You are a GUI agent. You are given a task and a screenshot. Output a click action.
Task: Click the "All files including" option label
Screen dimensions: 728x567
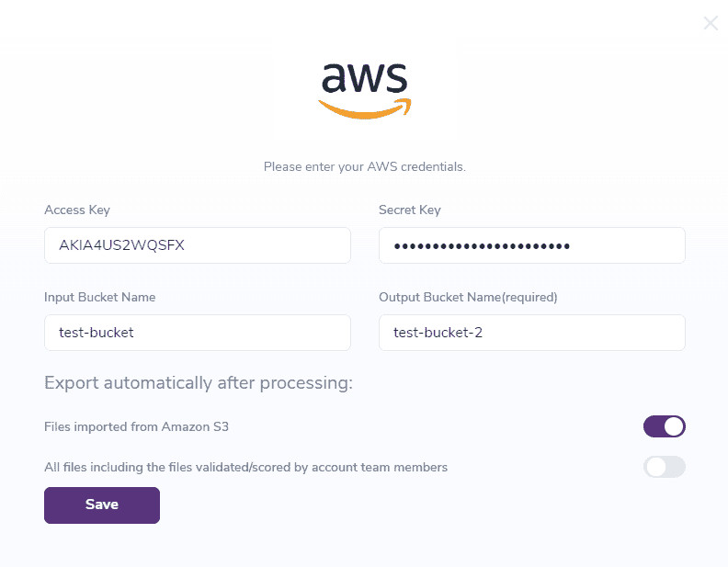point(245,467)
